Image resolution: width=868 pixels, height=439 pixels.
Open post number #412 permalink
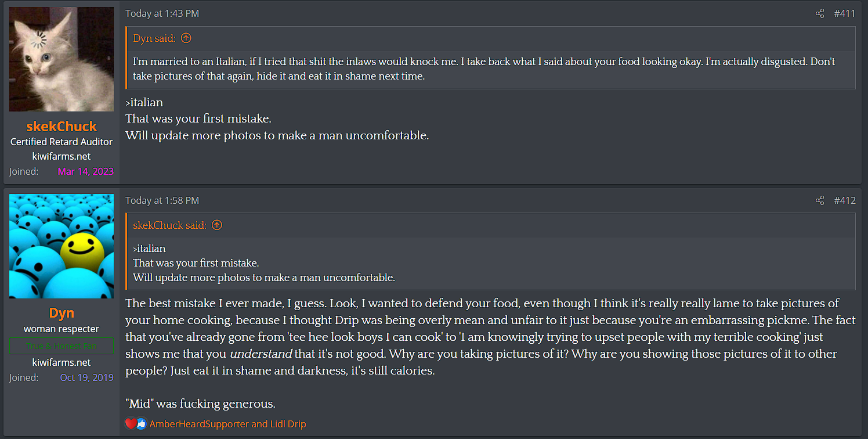coord(844,200)
